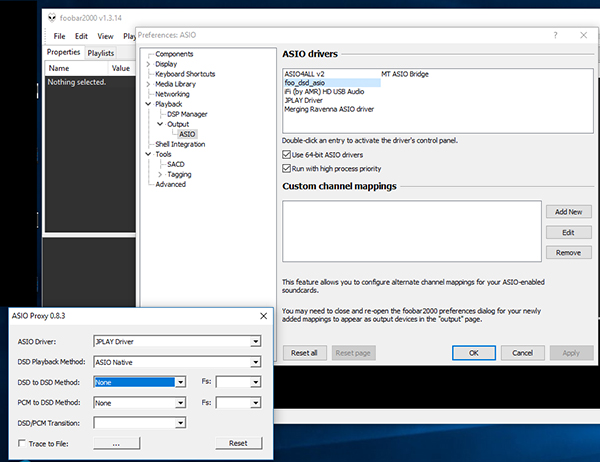Collapse the Playback tree node
The image size is (600, 462).
pyautogui.click(x=148, y=104)
